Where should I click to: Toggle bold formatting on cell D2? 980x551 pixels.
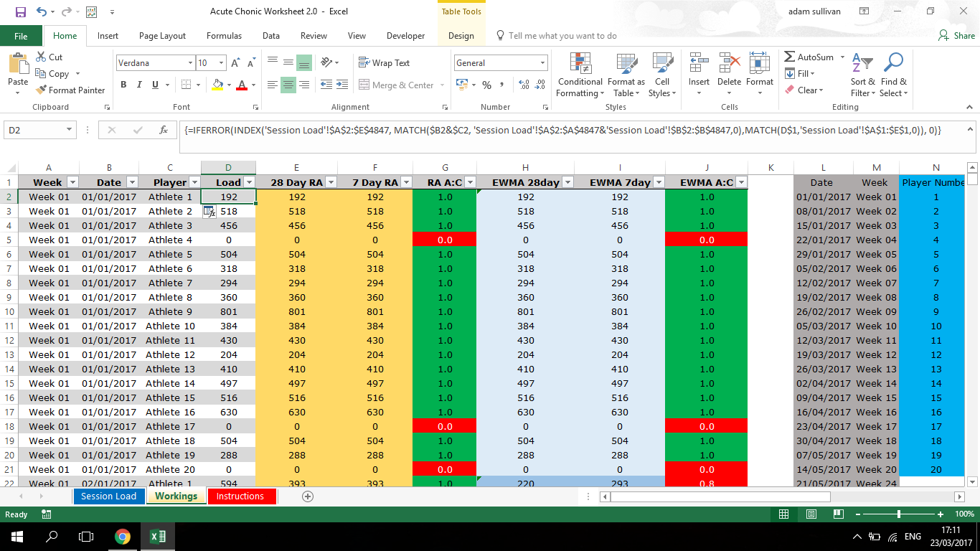click(123, 85)
